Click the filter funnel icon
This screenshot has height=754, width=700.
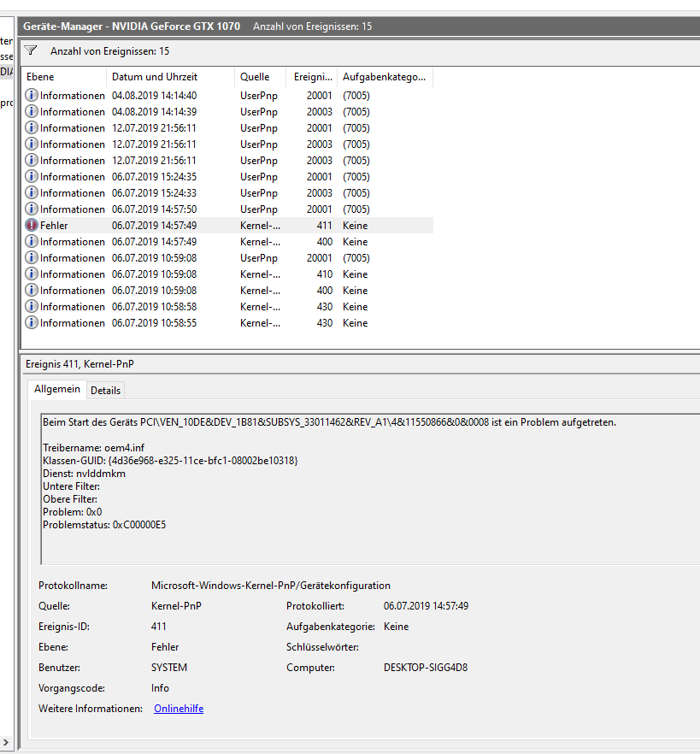[31, 50]
